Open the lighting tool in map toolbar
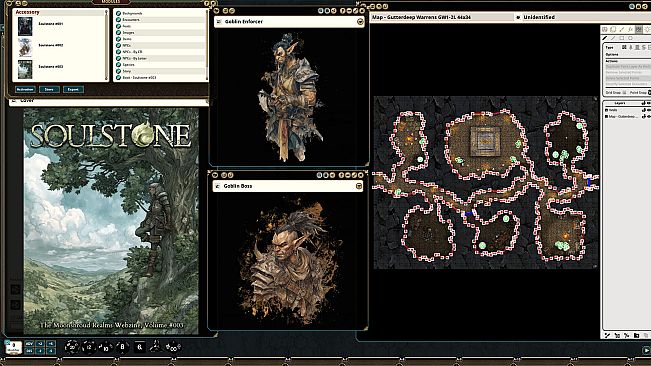651x366 pixels. pos(647,29)
